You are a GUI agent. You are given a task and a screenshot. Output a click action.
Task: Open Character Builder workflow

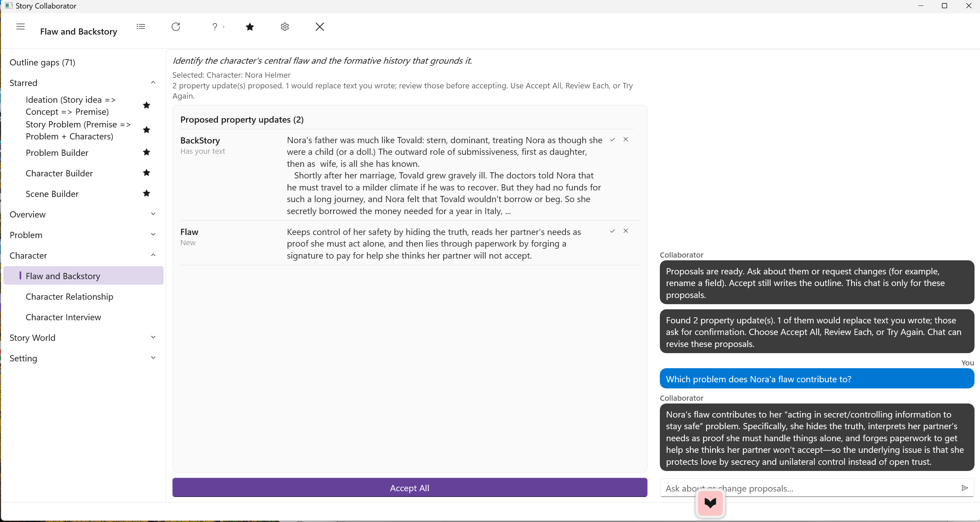point(59,173)
